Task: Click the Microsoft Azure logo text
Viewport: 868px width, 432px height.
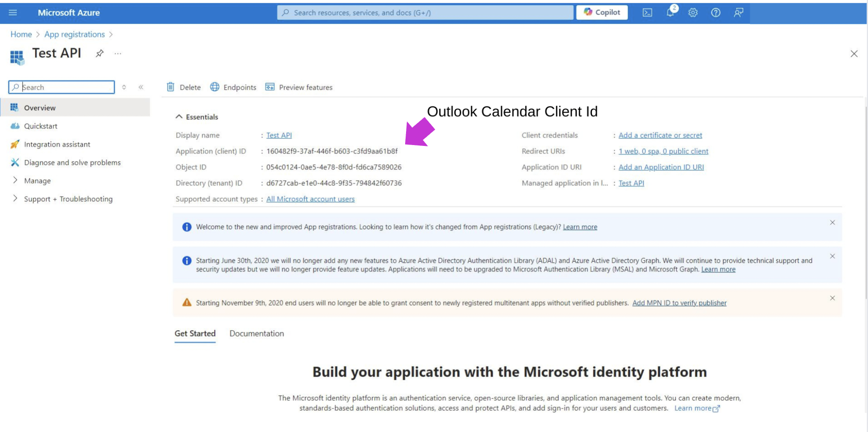Action: pyautogui.click(x=69, y=13)
